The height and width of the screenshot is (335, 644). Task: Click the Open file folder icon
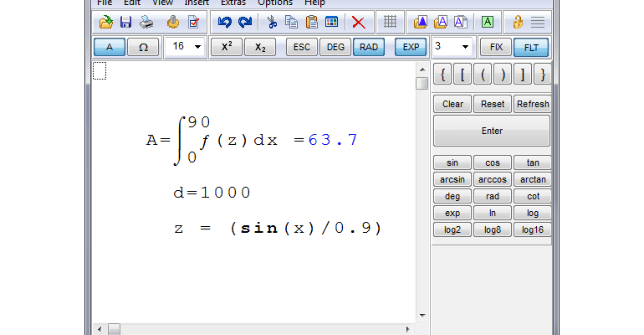(105, 22)
